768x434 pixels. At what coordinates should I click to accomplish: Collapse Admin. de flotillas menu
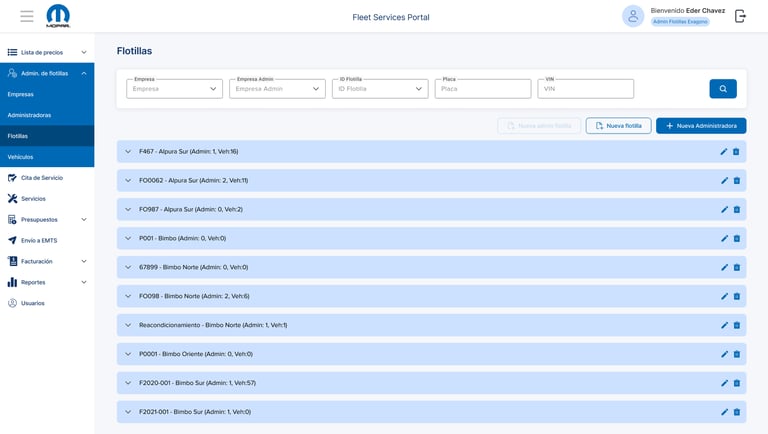coord(47,73)
